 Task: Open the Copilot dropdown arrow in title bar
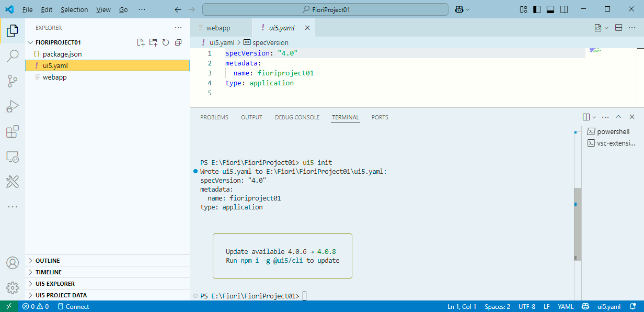[x=468, y=9]
